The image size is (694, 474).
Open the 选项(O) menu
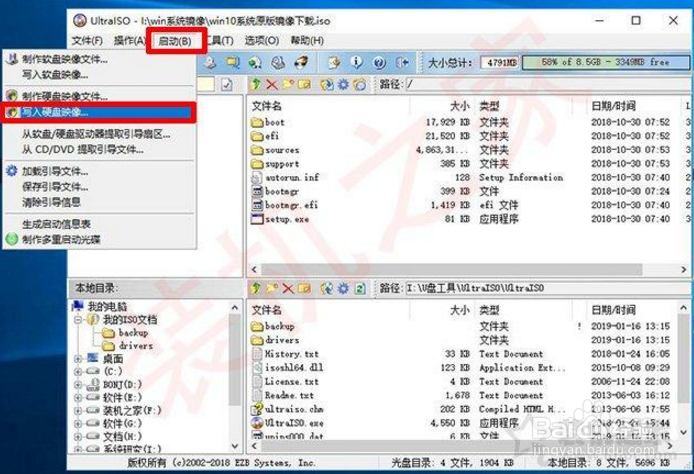(x=262, y=41)
